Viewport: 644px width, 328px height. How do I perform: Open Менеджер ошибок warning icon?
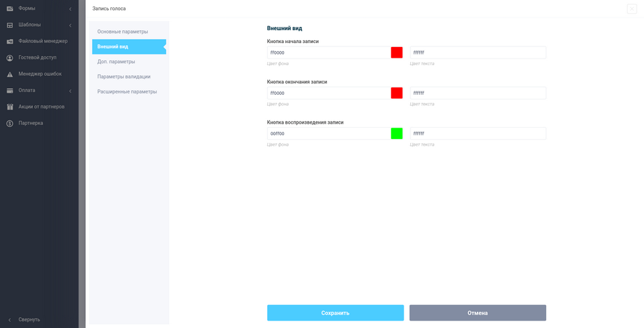click(10, 74)
